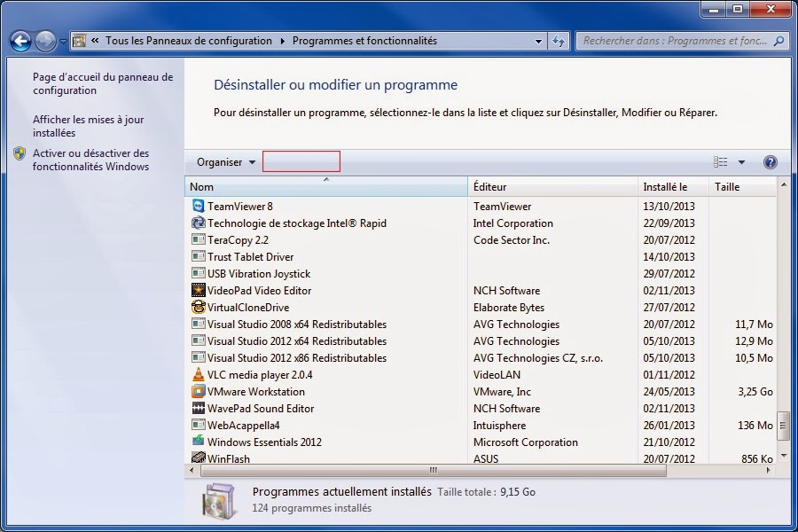
Task: Open the recent pages dropdown arrow
Action: click(x=63, y=42)
